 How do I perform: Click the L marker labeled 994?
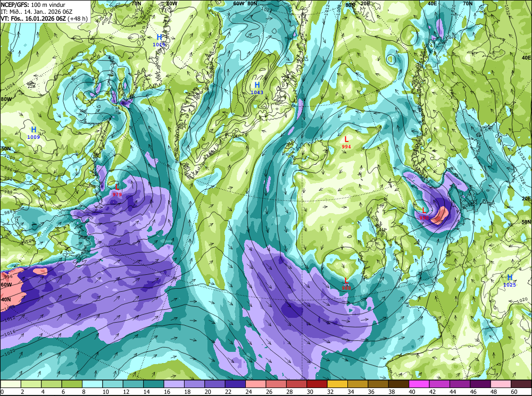pyautogui.click(x=346, y=139)
